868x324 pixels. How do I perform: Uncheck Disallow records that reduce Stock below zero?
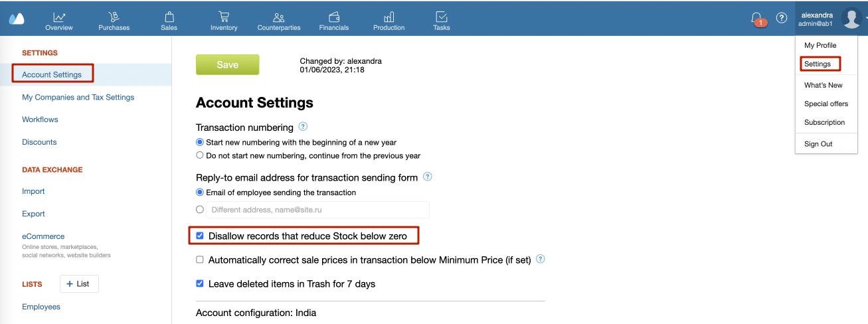coord(200,236)
